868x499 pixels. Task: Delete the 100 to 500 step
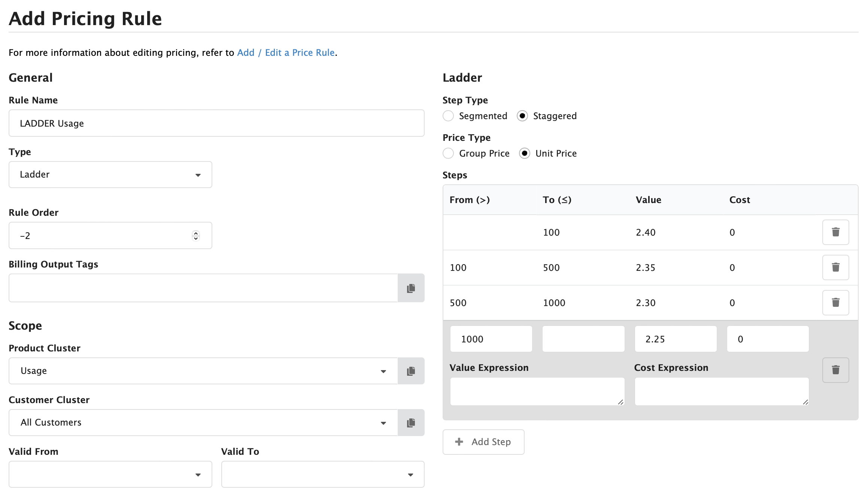pos(836,267)
